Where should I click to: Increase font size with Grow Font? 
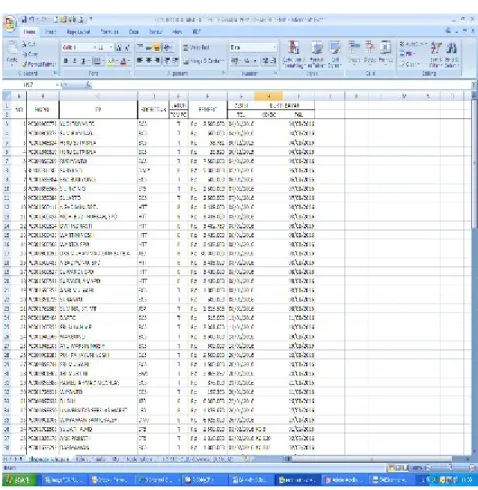coord(119,48)
